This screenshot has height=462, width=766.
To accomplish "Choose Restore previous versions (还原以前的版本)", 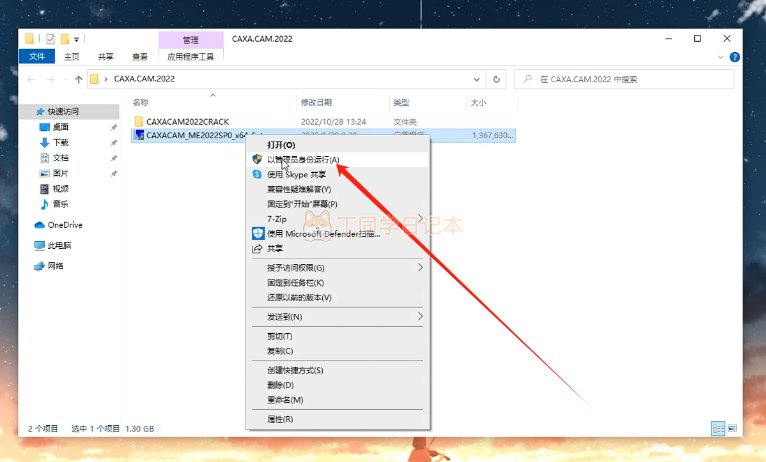I will (x=338, y=297).
